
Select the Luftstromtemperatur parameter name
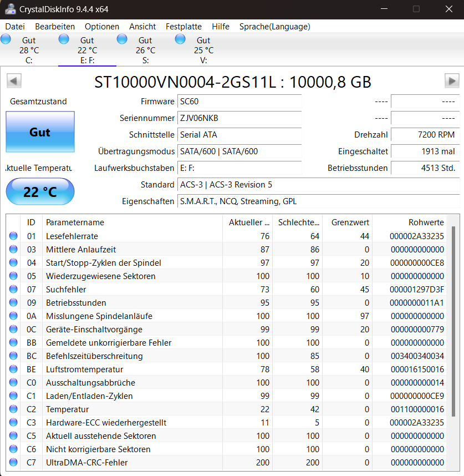(85, 369)
